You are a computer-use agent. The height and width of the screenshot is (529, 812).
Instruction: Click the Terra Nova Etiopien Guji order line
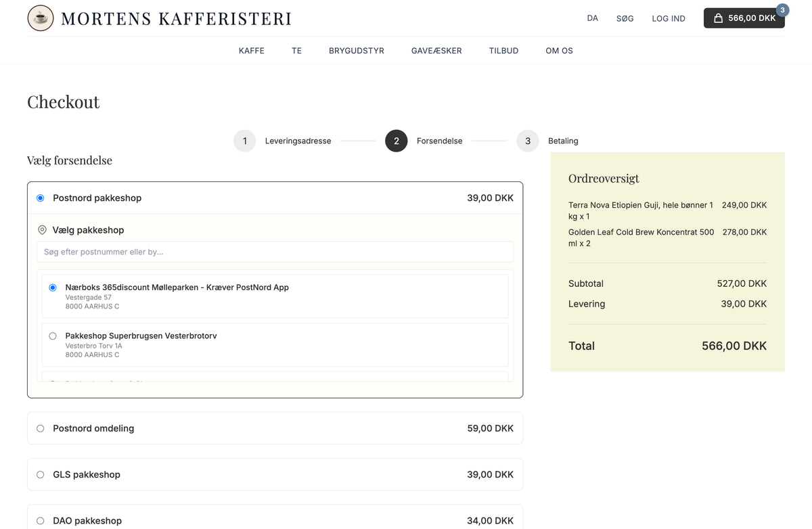(667, 210)
